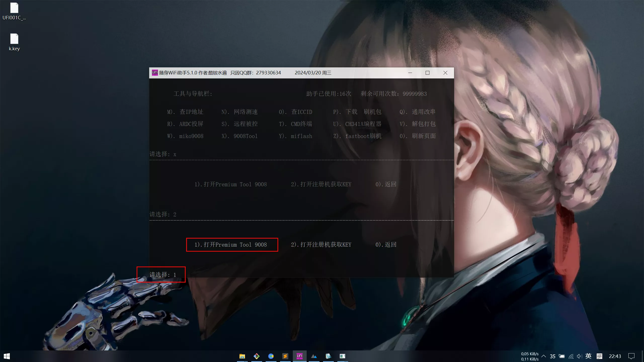Click the N). 网络测速 option
The image size is (644, 362).
(x=239, y=112)
